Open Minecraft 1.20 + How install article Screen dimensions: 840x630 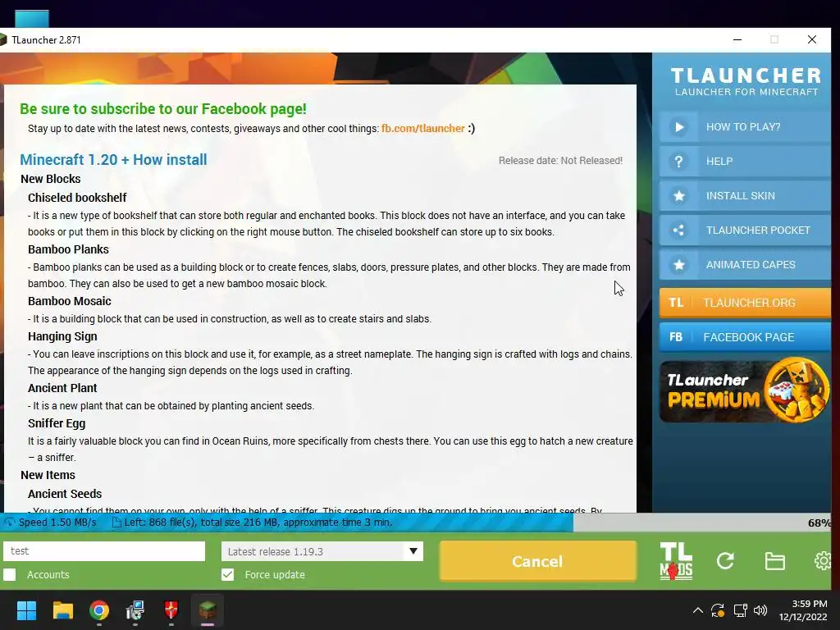point(113,160)
